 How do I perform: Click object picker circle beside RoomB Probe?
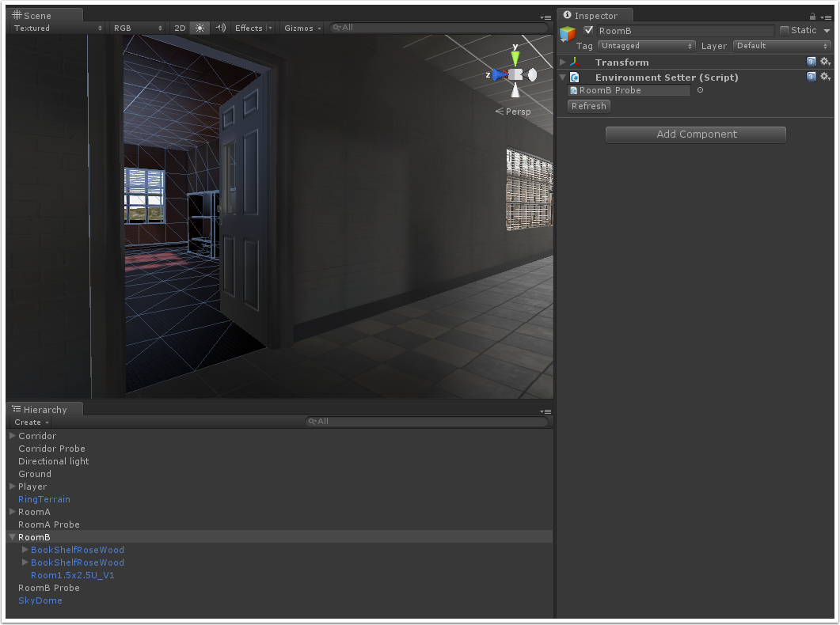[699, 90]
